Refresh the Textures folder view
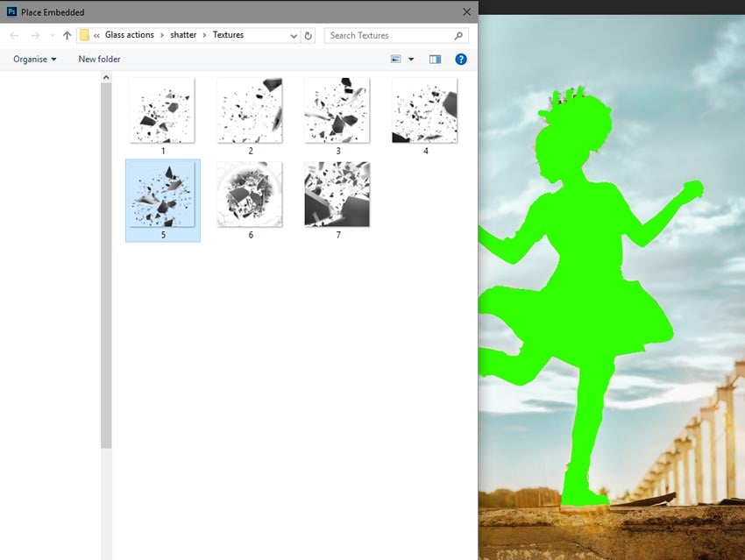This screenshot has width=745, height=560. click(x=308, y=36)
